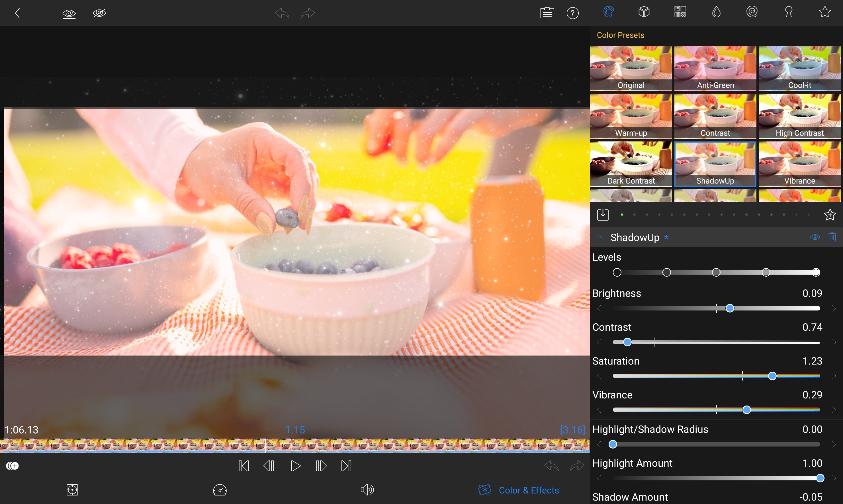Open the audio speaker icon

point(367,490)
